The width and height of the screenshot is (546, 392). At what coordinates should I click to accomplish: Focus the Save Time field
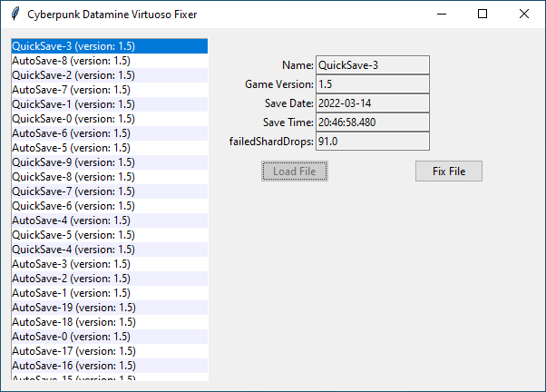pos(373,122)
